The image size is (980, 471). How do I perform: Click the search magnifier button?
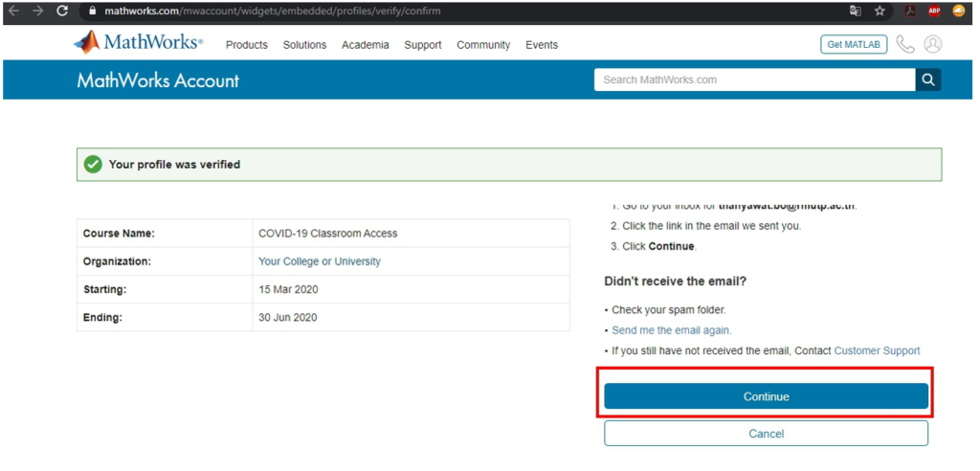click(927, 79)
